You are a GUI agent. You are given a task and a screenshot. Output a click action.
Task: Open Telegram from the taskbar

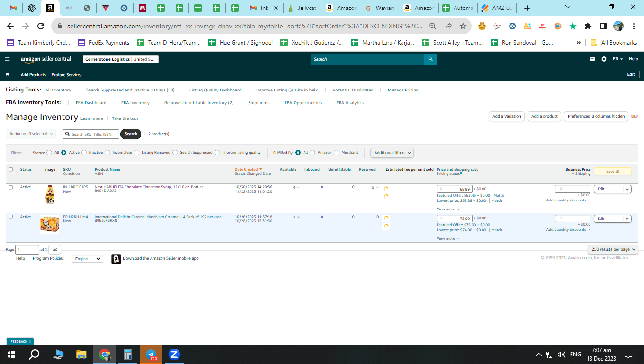[x=151, y=354]
